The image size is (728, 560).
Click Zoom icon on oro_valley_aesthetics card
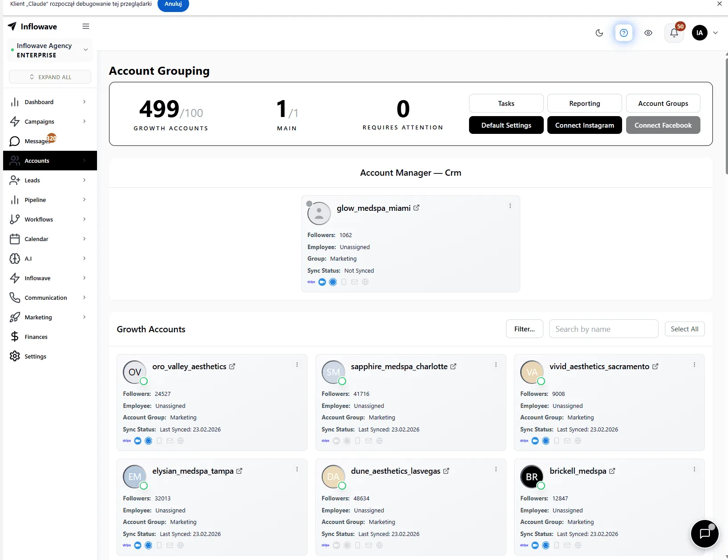[x=138, y=441]
